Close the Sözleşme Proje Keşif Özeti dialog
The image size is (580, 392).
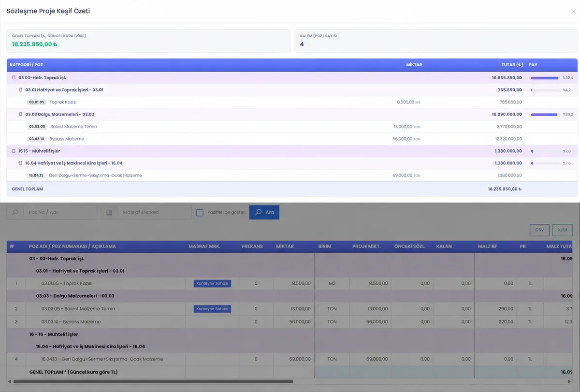[573, 12]
